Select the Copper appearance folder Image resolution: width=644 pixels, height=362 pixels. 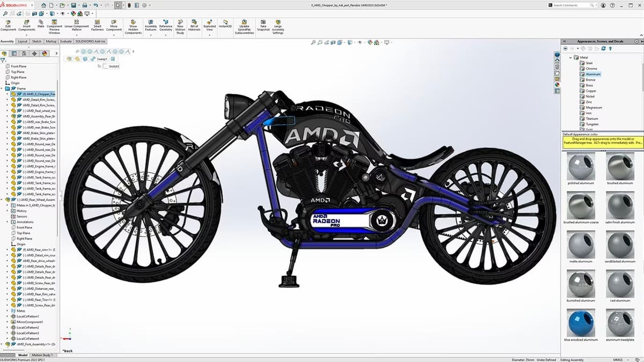tap(588, 91)
